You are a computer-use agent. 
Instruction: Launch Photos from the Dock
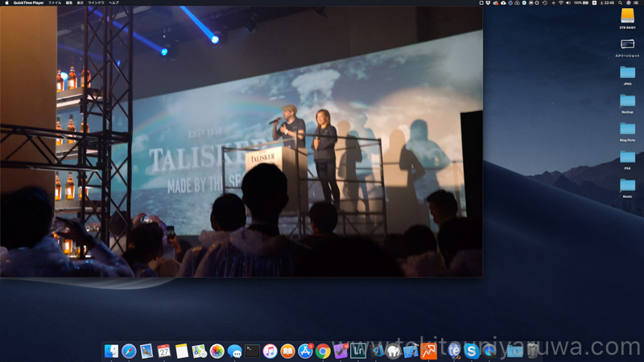point(217,351)
